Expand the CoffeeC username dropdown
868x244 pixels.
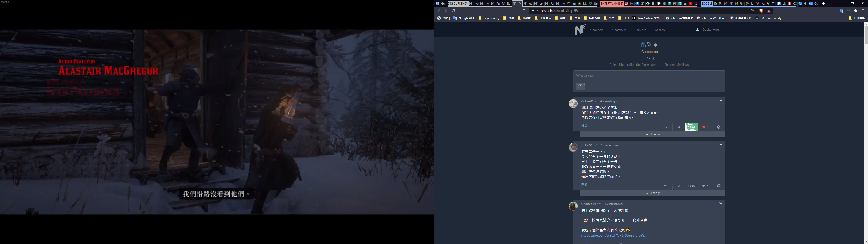(595, 101)
